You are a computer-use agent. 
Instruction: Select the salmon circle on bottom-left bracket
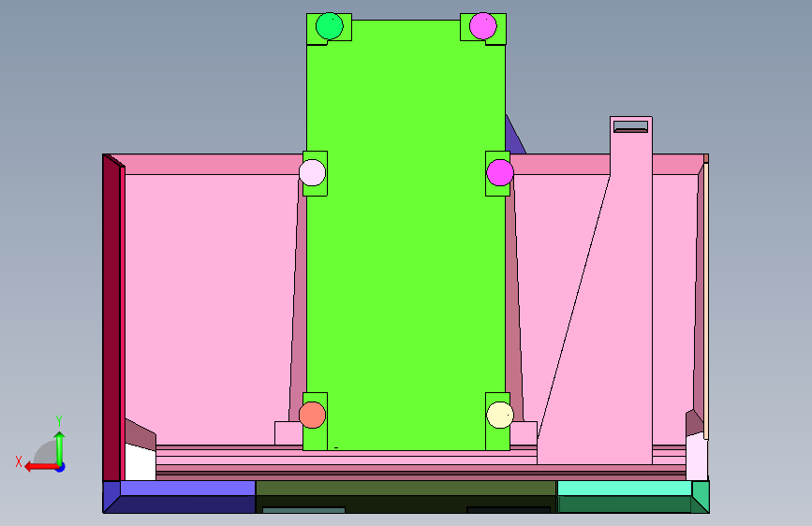point(312,415)
